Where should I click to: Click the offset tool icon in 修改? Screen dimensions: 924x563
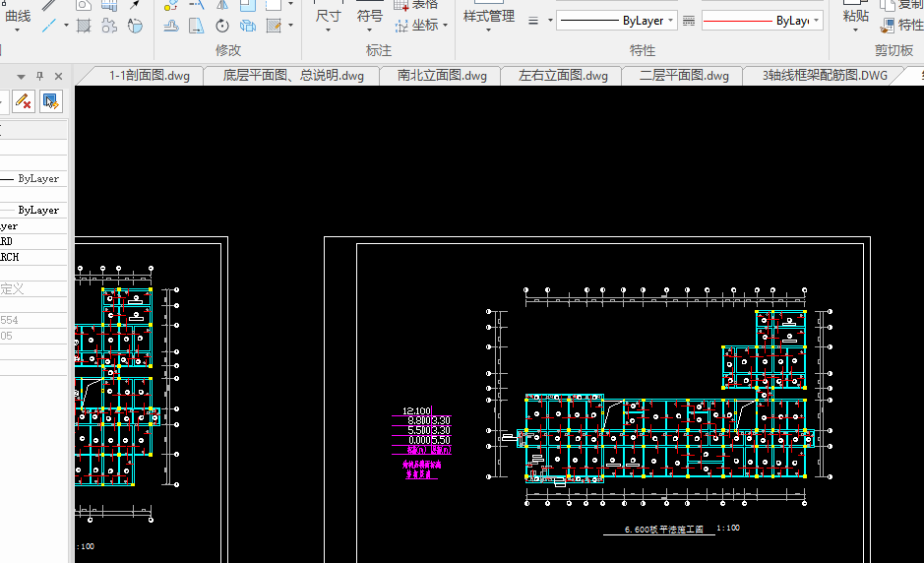click(x=171, y=26)
